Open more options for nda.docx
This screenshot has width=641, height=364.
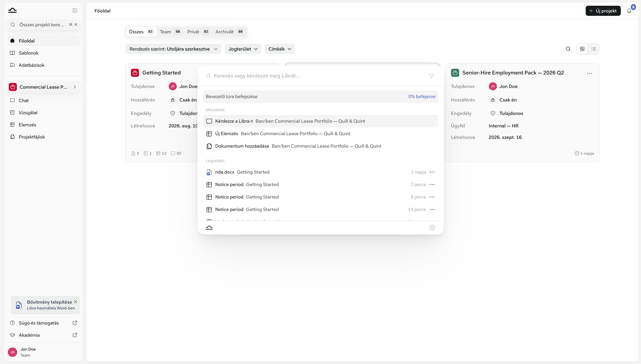pos(432,172)
